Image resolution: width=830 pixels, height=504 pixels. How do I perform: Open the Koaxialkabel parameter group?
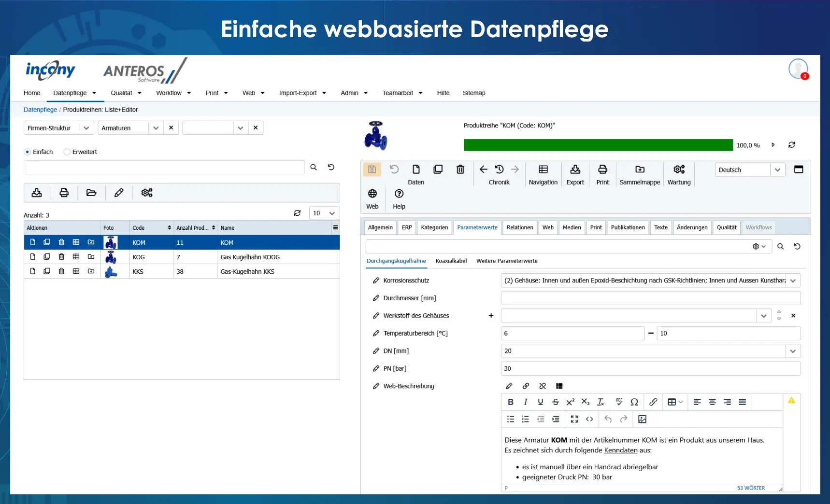(x=451, y=261)
